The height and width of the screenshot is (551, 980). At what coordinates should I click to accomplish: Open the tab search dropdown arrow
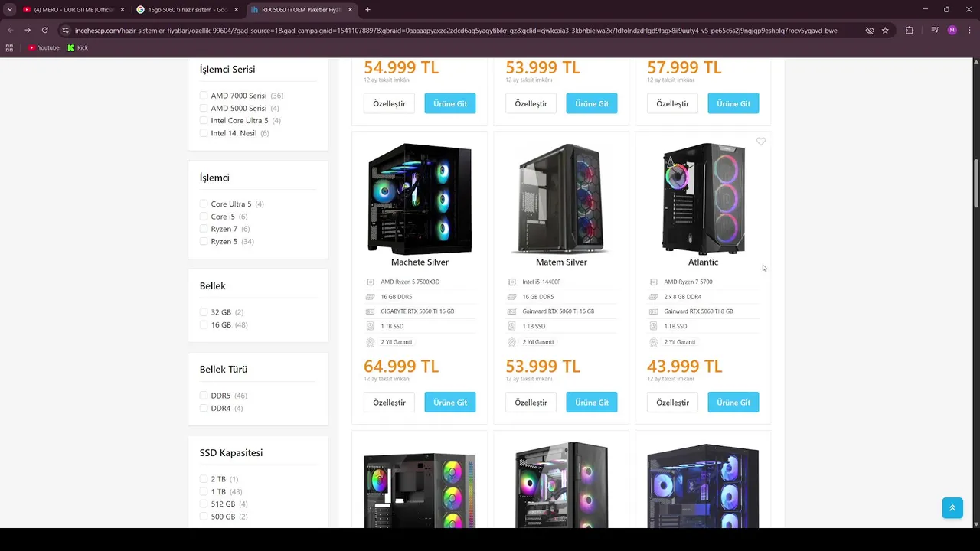pyautogui.click(x=9, y=10)
